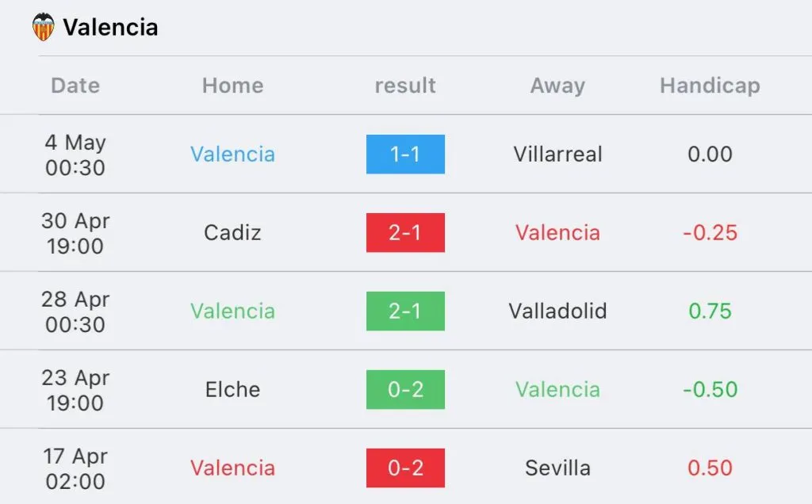Click the -0.25 handicap value

pos(710,233)
